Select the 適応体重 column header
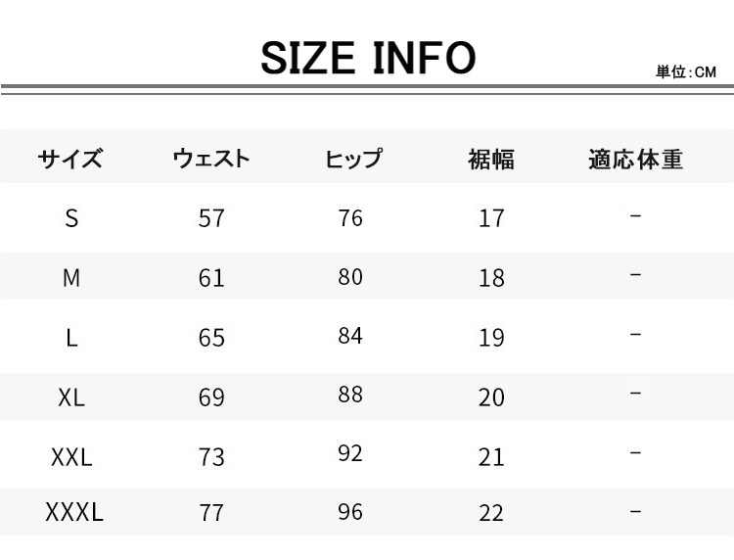The image size is (734, 560). 635,159
